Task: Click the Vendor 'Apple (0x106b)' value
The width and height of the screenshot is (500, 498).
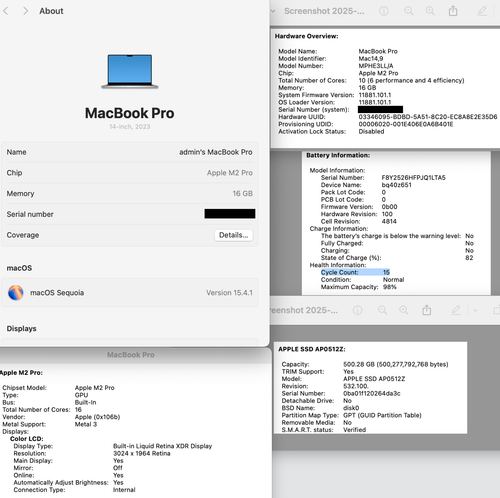Action: 97,417
